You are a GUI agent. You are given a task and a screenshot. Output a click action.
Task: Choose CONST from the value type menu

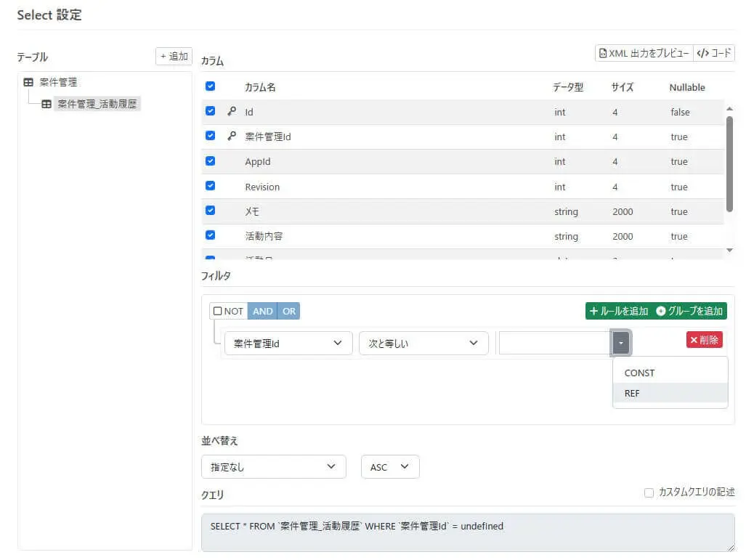[x=639, y=373]
